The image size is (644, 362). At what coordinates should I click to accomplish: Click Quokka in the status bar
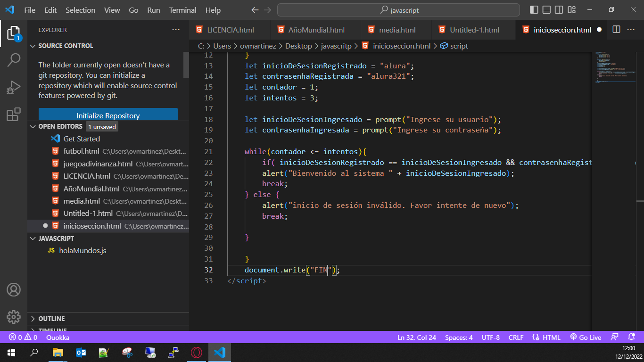pyautogui.click(x=58, y=337)
